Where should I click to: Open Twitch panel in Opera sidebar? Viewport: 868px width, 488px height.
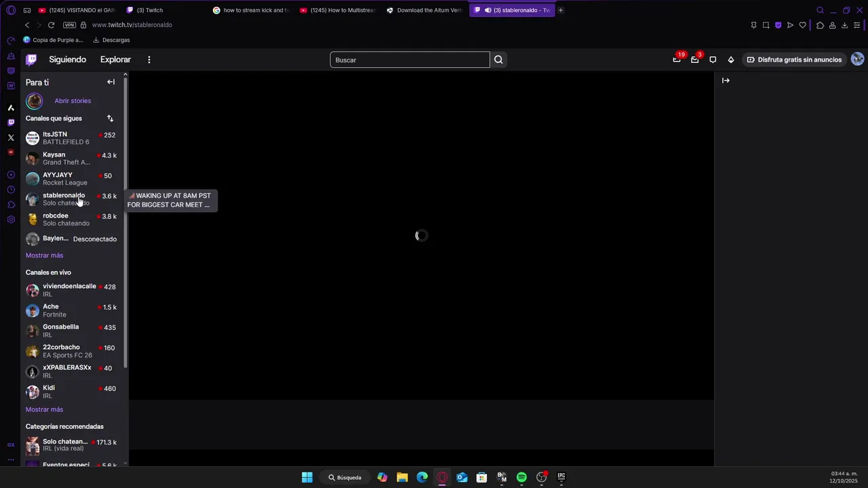(11, 123)
